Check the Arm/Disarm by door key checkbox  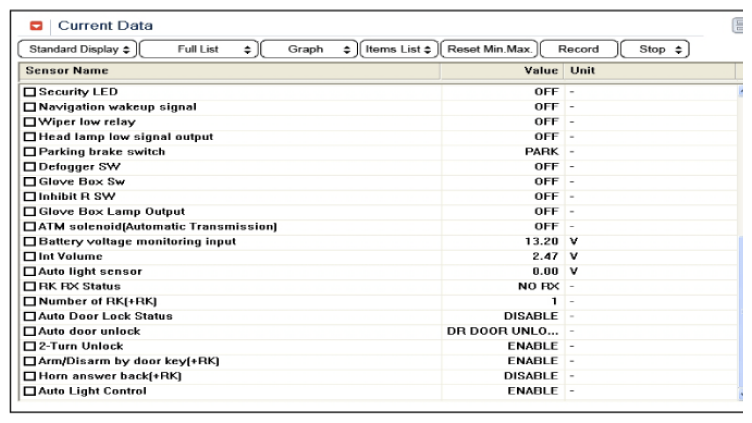(30, 361)
